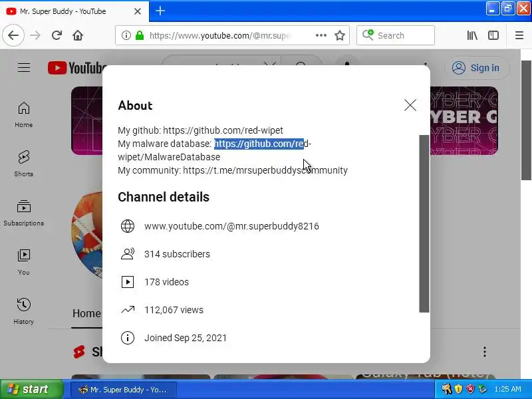The height and width of the screenshot is (399, 532).
Task: Click the videos play icon
Action: 128,282
